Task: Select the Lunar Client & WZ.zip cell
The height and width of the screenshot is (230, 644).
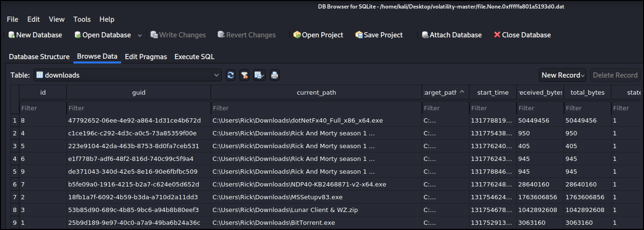Action: [316, 210]
